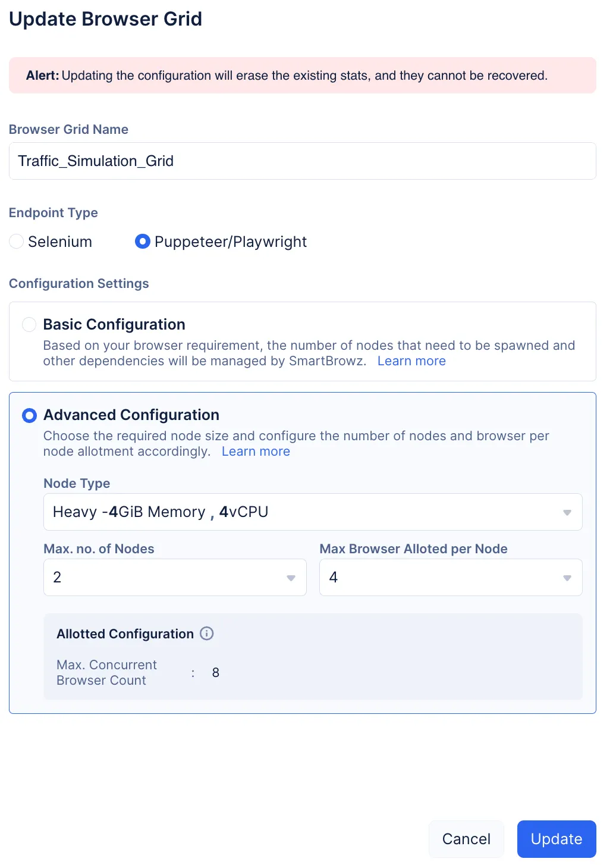616x865 pixels.
Task: Choose the Advanced Configuration radio option
Action: tap(29, 415)
